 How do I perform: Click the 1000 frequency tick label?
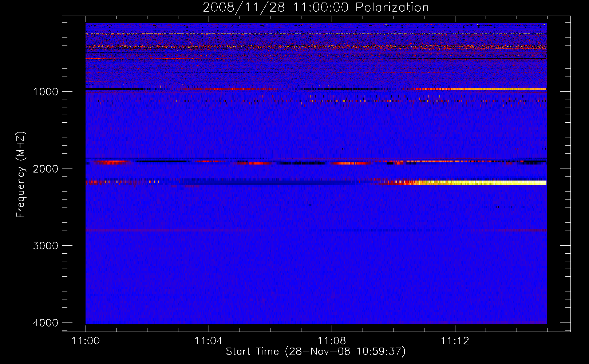[46, 91]
